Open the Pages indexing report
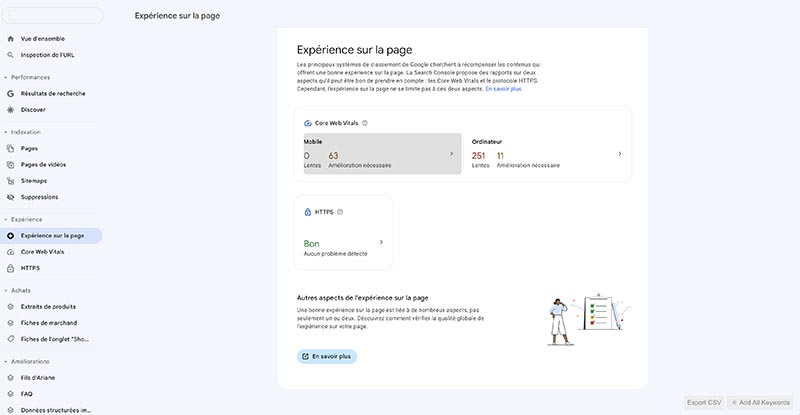Screen dimensions: 800x415 tap(30, 148)
